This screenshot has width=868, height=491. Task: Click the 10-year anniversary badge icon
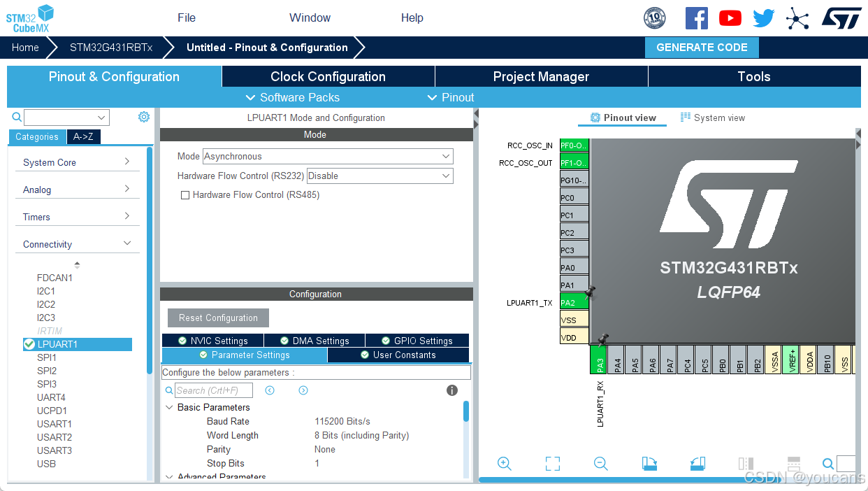coord(655,18)
